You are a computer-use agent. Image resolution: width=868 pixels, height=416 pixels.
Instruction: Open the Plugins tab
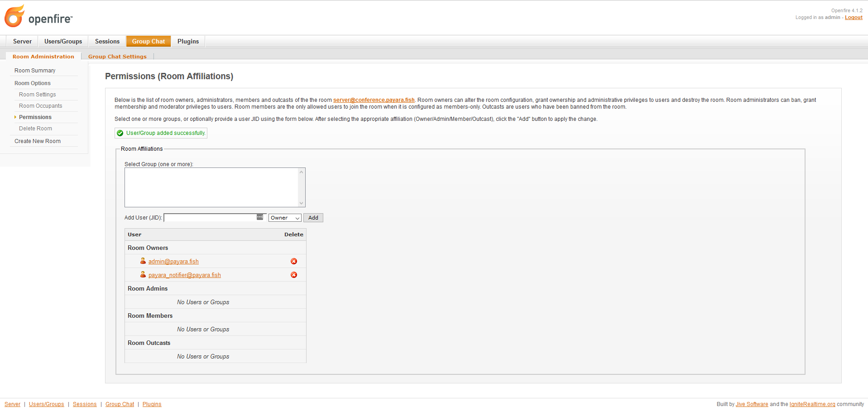(x=188, y=41)
